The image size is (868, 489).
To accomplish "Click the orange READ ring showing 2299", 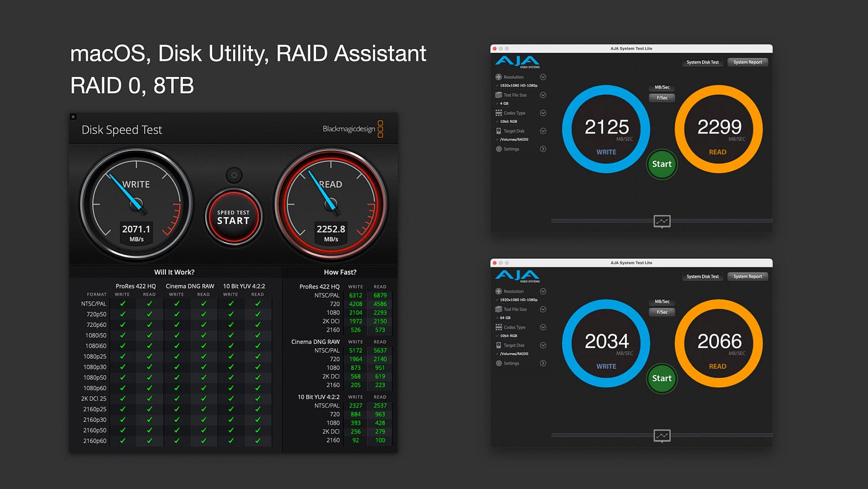I will tap(719, 129).
